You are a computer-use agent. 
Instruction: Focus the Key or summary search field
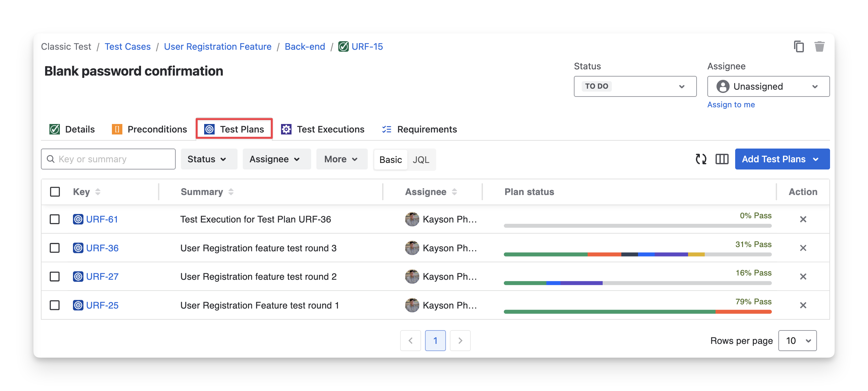[x=109, y=159]
